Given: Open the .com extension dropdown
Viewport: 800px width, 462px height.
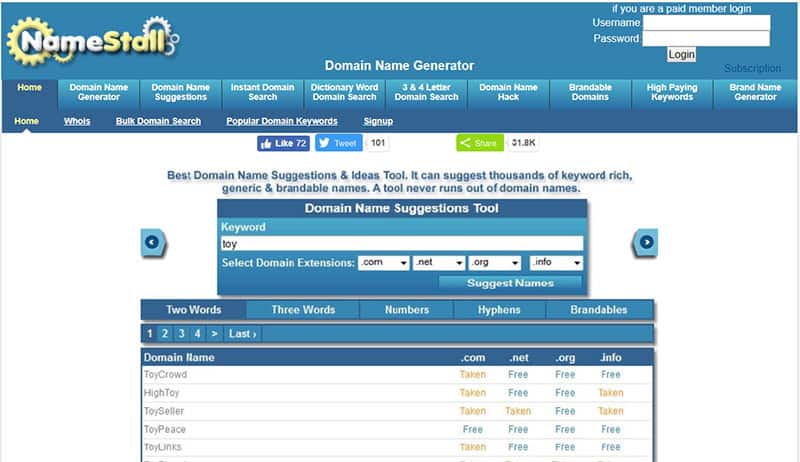Looking at the screenshot, I should (x=384, y=263).
